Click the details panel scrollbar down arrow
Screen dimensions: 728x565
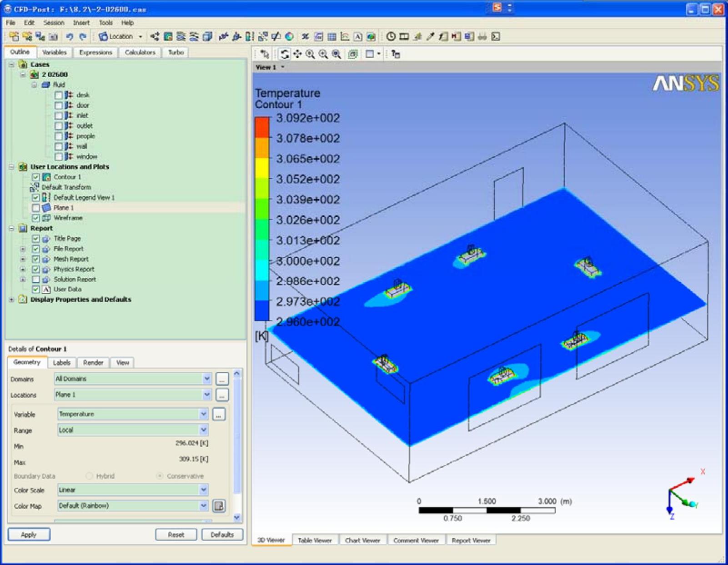click(236, 517)
